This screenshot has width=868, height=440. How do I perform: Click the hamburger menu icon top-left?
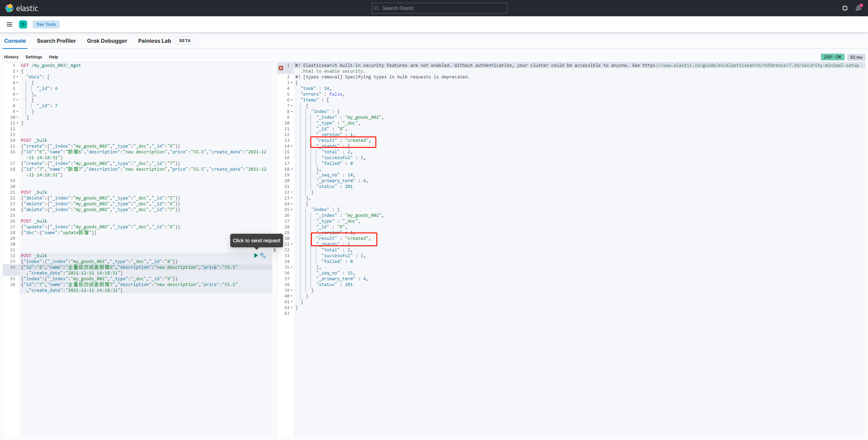coord(9,24)
